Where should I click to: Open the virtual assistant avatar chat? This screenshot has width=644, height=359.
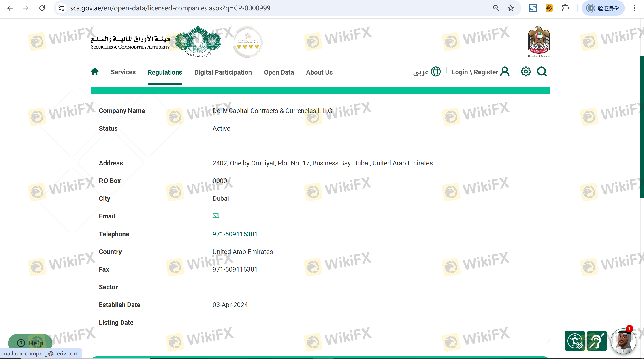623,342
